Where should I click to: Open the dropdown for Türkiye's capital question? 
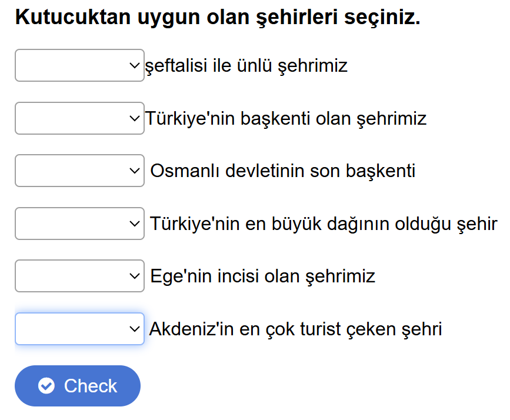(x=79, y=118)
